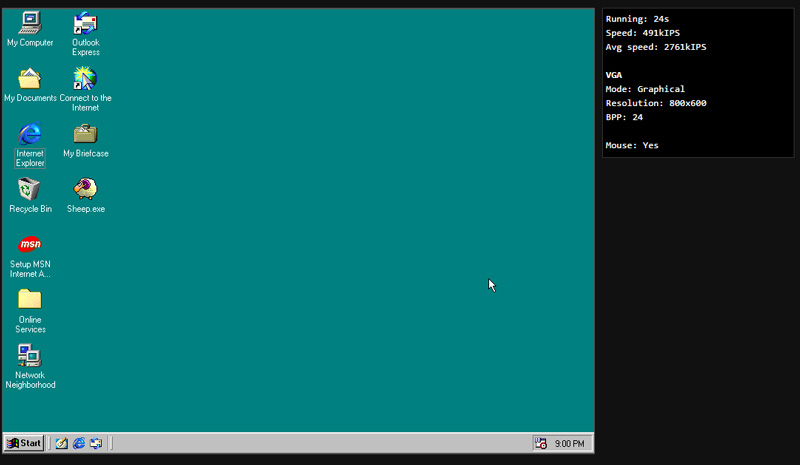Click the Mouse: Yes status line

[632, 145]
